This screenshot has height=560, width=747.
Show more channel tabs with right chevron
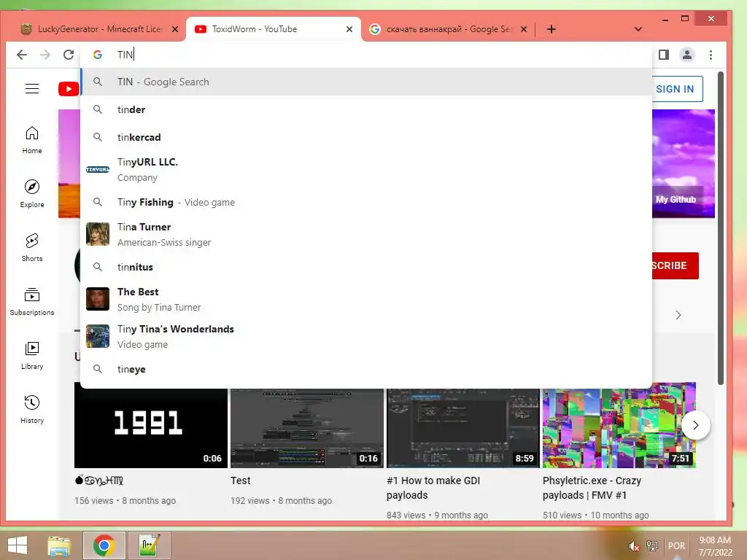(x=678, y=315)
